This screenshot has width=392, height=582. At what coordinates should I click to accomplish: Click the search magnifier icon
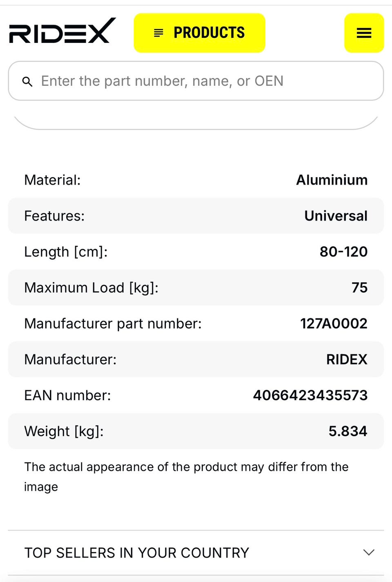tap(27, 81)
